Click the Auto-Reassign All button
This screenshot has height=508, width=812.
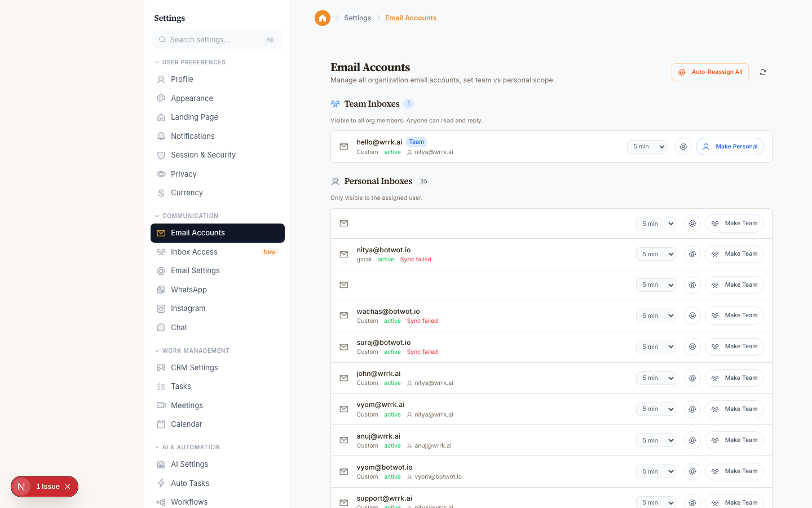[x=710, y=72]
